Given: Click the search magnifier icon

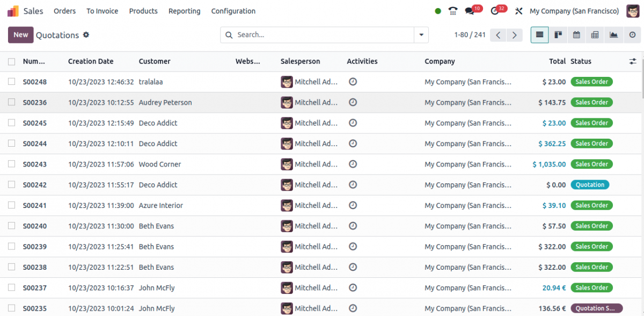Looking at the screenshot, I should coord(229,35).
